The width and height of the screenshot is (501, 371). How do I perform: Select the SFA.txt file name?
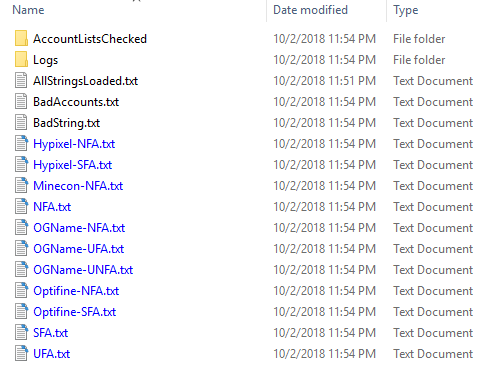pyautogui.click(x=50, y=333)
